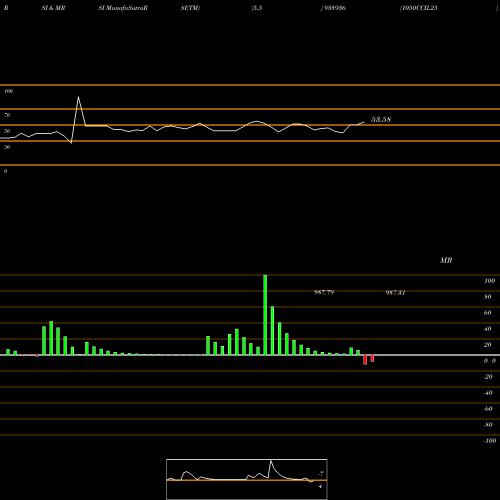Click the 'SI & MR' header text
Image resolution: width=500 pixels, height=500 pixels.
53,8
